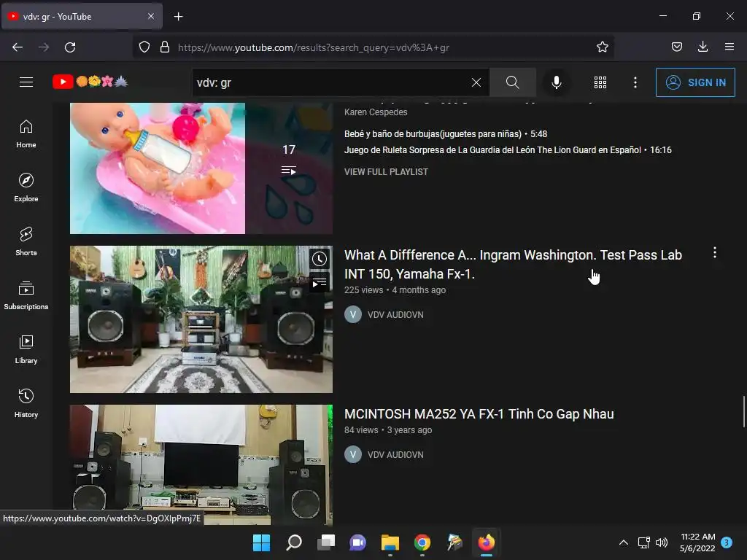747x560 pixels.
Task: Click the page vertical scrollbar thumb
Action: pos(743,411)
